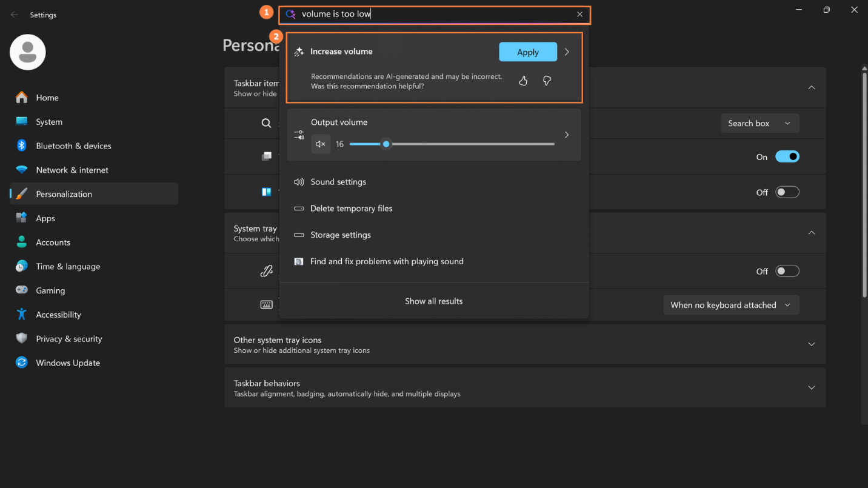The height and width of the screenshot is (488, 868).
Task: Enable the Off toggle in System tray section
Action: (787, 271)
